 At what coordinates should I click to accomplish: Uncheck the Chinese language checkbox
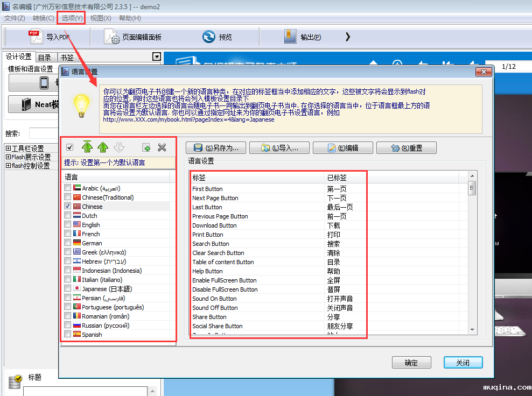[x=67, y=207]
